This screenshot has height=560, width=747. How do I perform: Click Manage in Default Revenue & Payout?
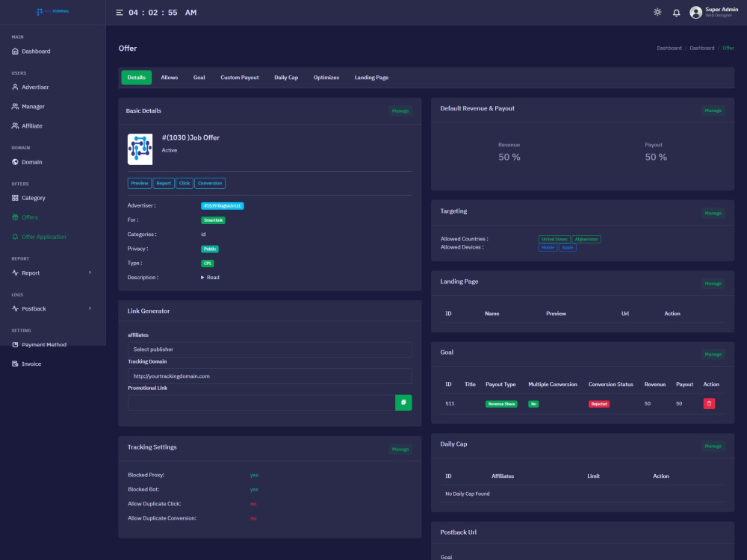click(x=713, y=111)
